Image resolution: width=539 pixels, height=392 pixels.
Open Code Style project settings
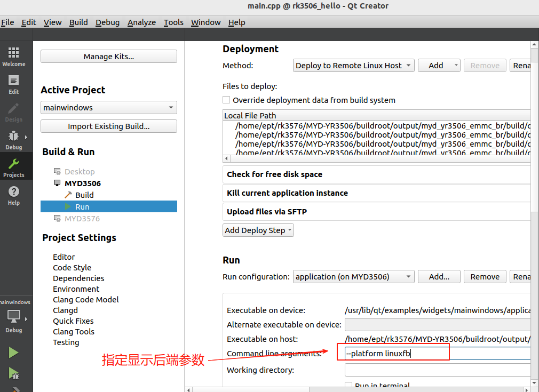coord(72,268)
